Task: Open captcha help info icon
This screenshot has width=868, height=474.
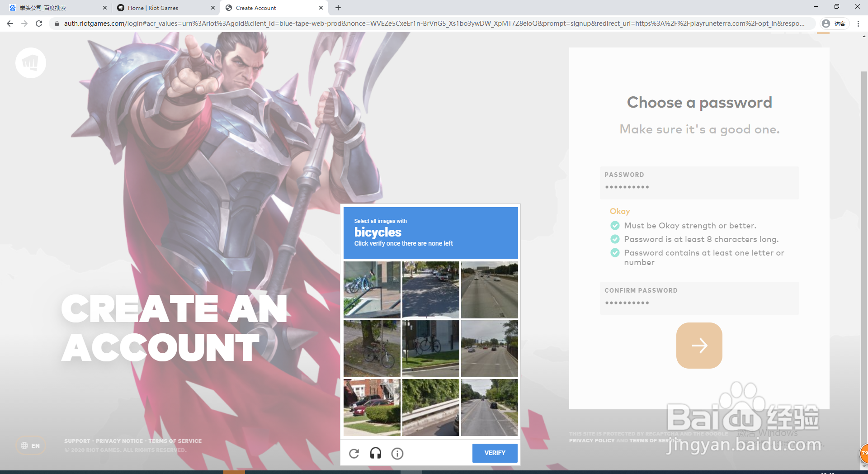Action: pyautogui.click(x=397, y=453)
